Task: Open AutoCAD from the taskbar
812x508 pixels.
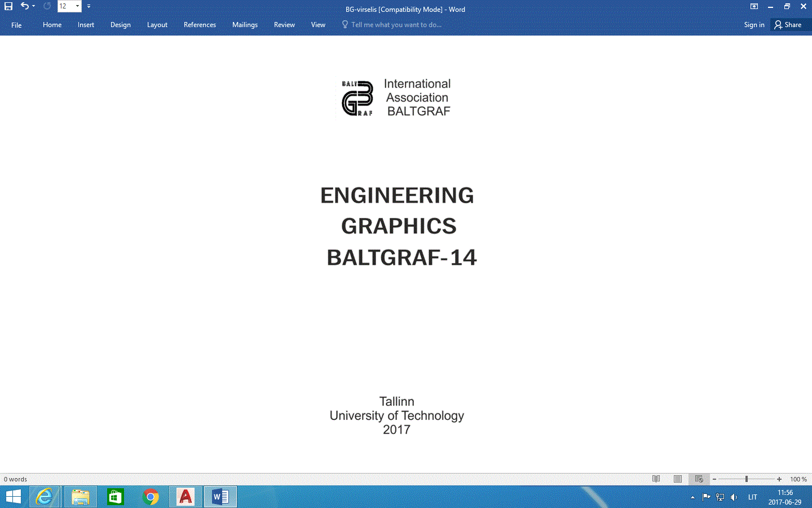Action: [x=186, y=497]
